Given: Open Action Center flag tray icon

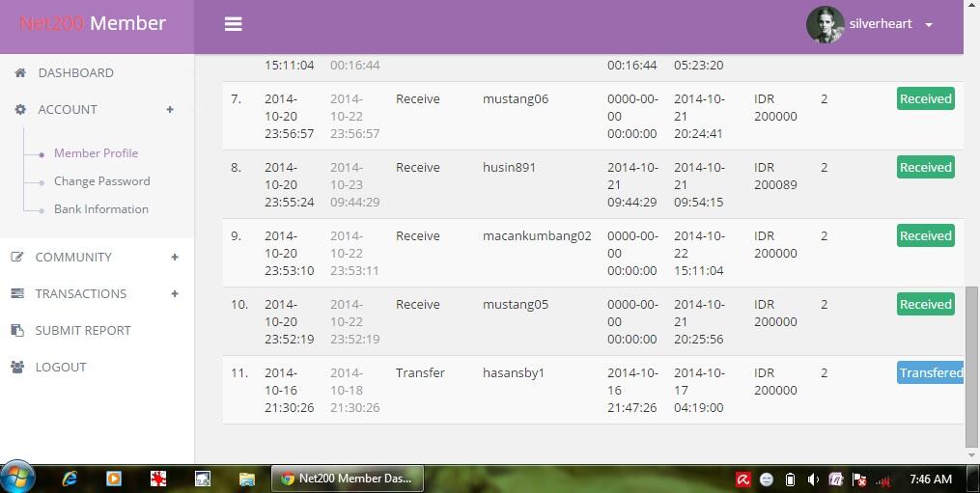Looking at the screenshot, I should [859, 479].
